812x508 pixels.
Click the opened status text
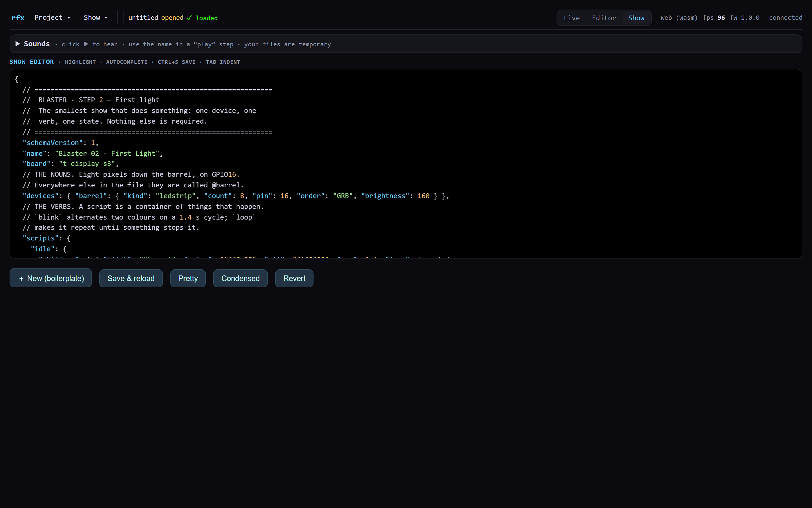click(x=172, y=17)
